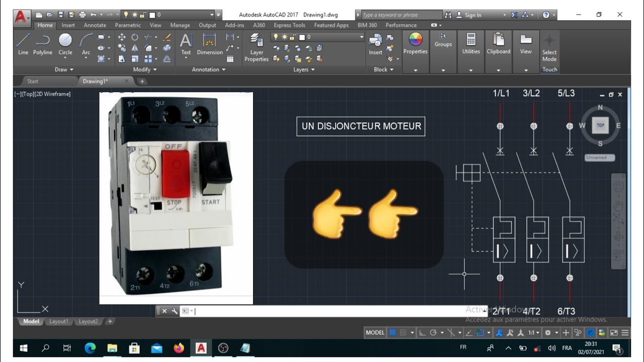Expand the Properties panel dropdown
644x362 pixels.
pyautogui.click(x=416, y=70)
